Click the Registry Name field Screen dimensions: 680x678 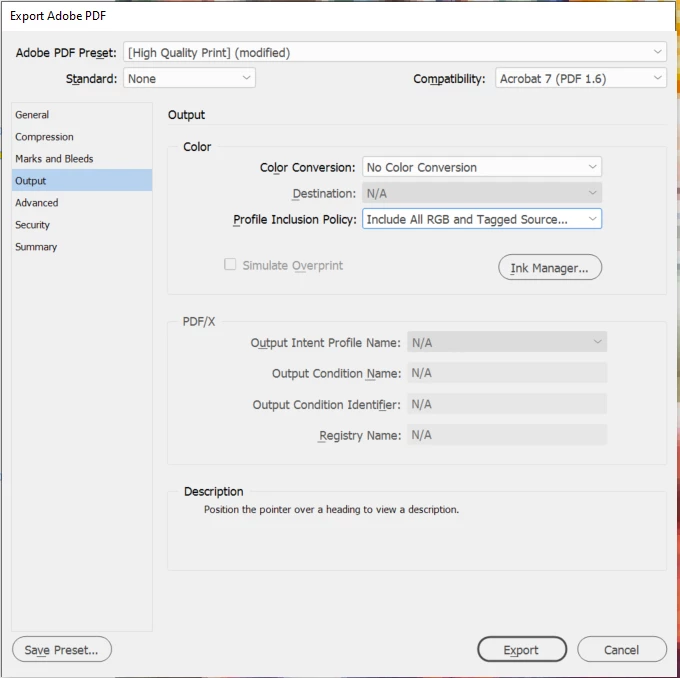(507, 435)
